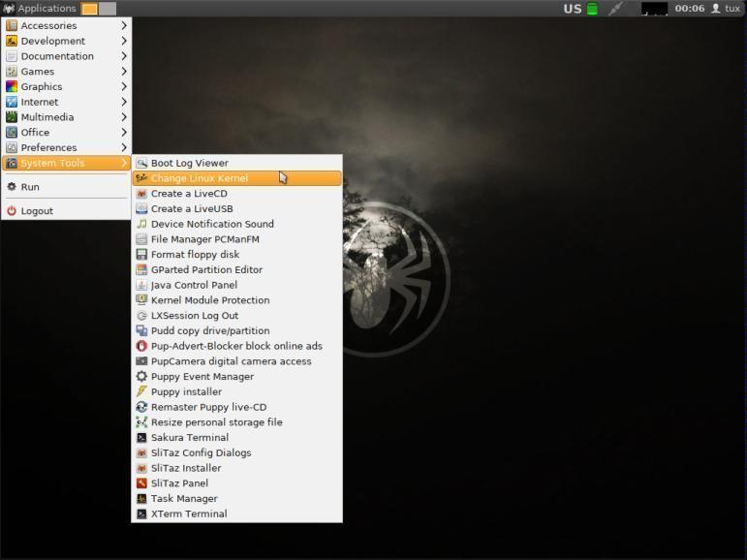Start Sakura Terminal entry

point(237,438)
